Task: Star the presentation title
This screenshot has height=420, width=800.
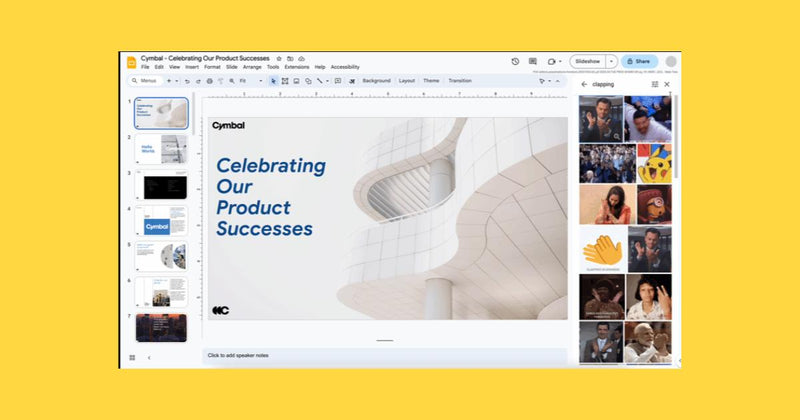Action: point(279,59)
